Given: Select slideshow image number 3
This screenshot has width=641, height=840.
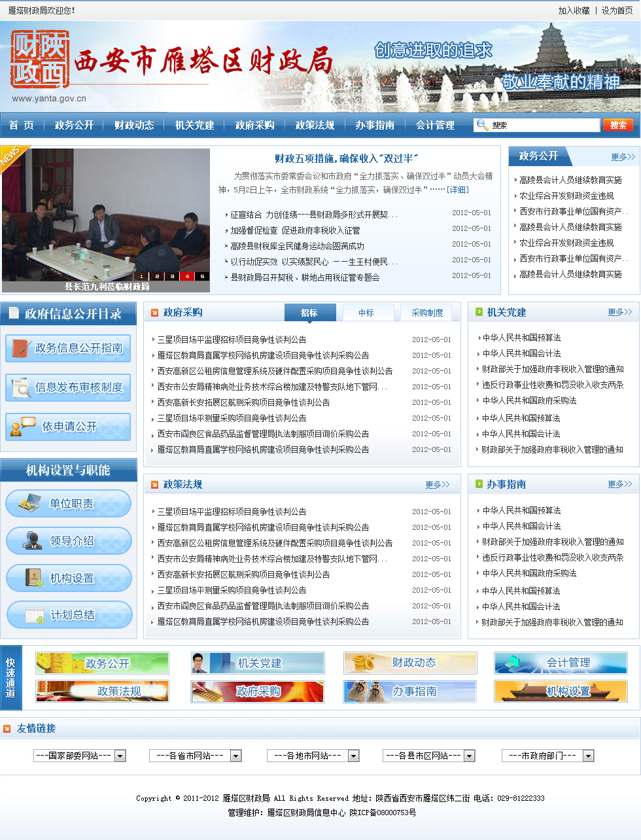Looking at the screenshot, I should [172, 277].
